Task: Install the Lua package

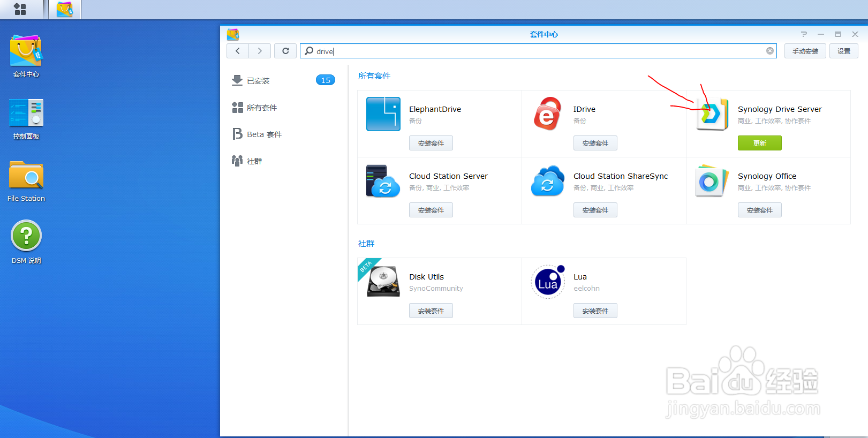Action: [x=595, y=311]
